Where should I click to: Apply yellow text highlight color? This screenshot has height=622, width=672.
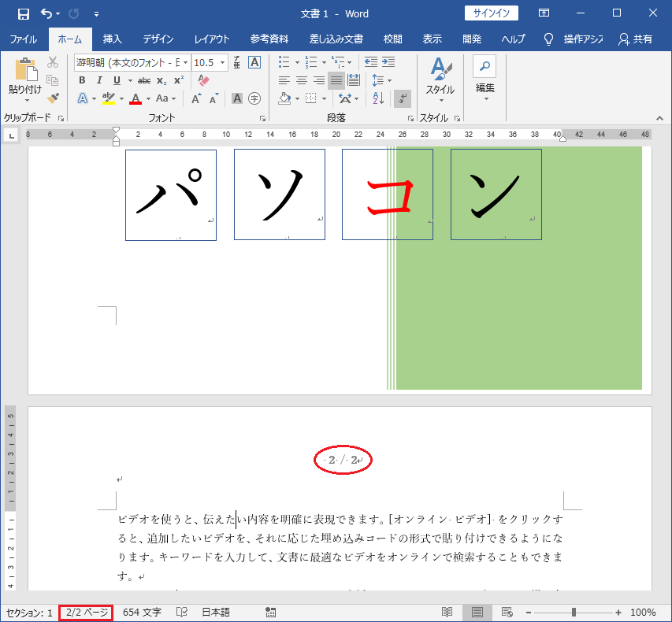click(109, 98)
